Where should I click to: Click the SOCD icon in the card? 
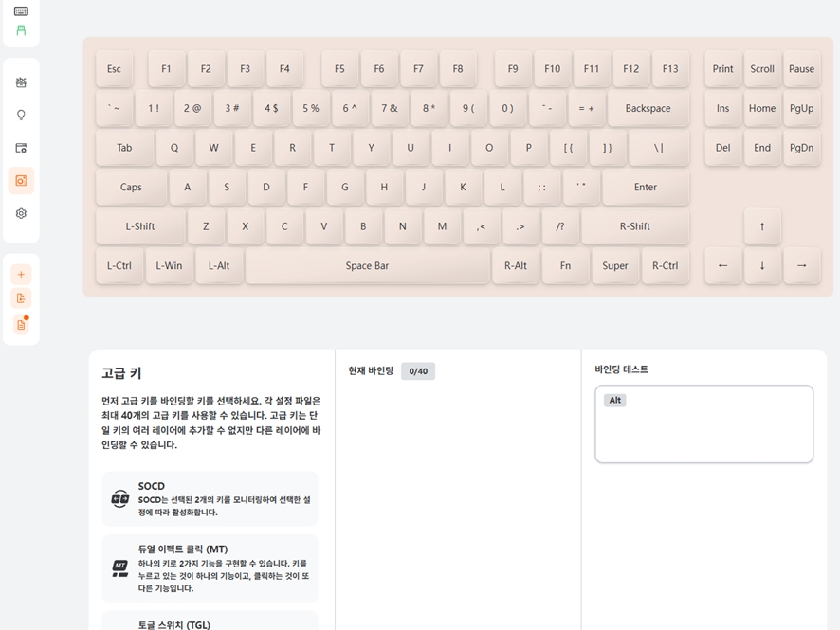point(120,499)
